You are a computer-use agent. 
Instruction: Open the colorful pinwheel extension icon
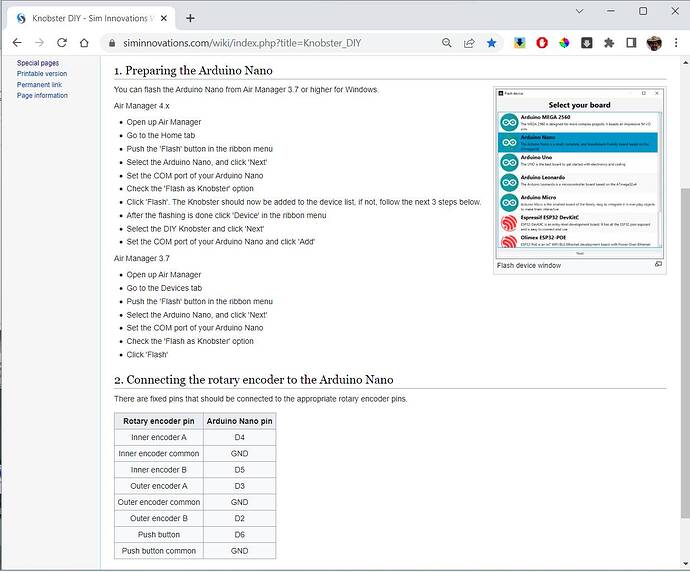coord(564,43)
